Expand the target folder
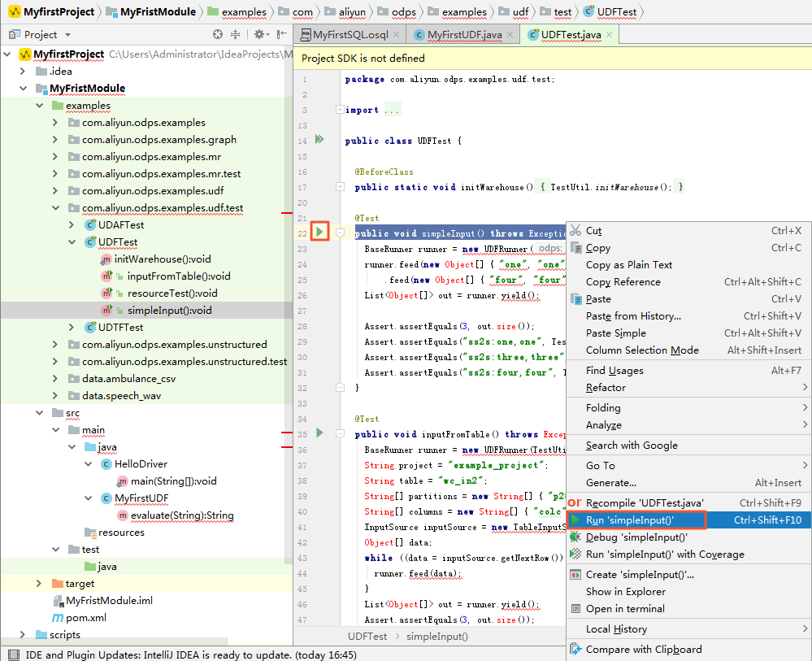The height and width of the screenshot is (661, 812). [x=38, y=584]
